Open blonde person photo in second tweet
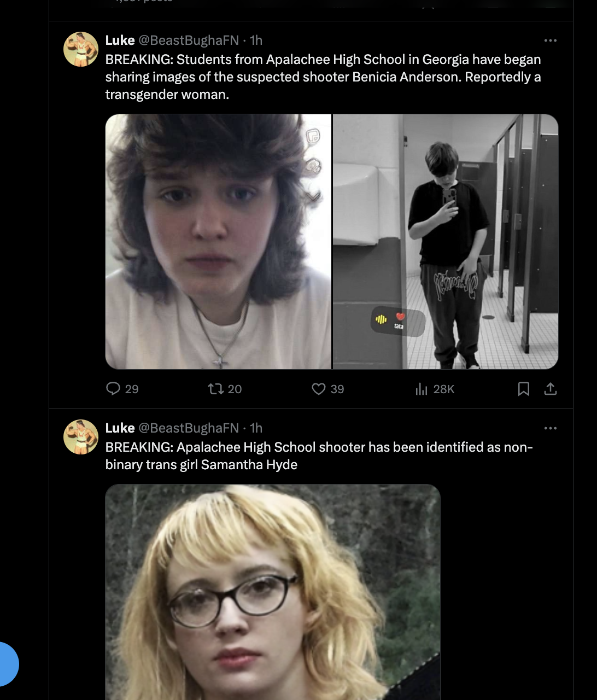This screenshot has width=597, height=700. pos(273,592)
